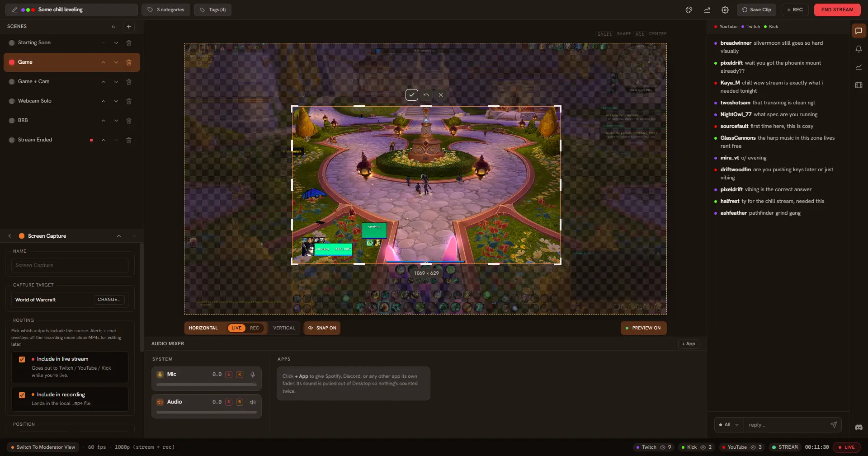The image size is (868, 456).
Task: Move the Game scene up
Action: pos(104,62)
